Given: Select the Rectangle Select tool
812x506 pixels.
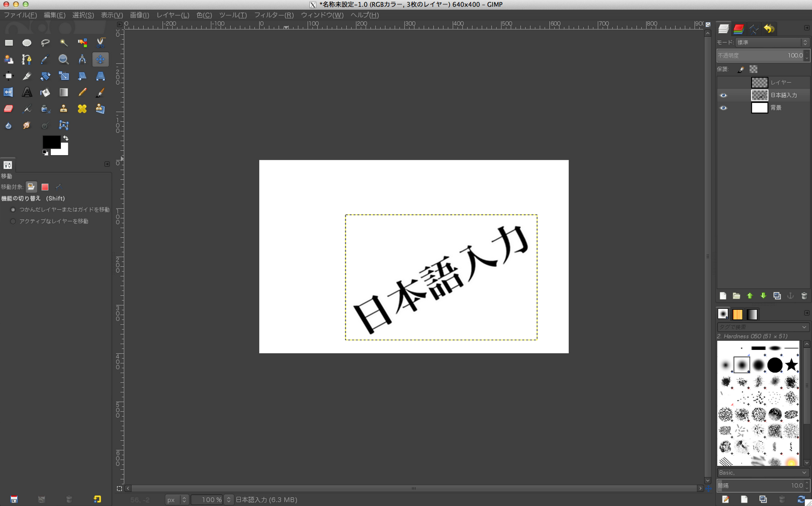Looking at the screenshot, I should [9, 43].
